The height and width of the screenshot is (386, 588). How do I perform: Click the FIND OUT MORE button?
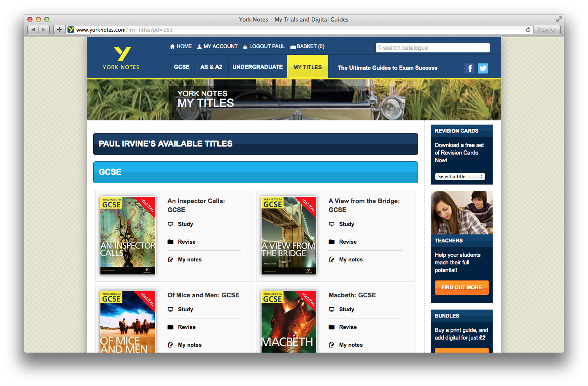tap(462, 288)
